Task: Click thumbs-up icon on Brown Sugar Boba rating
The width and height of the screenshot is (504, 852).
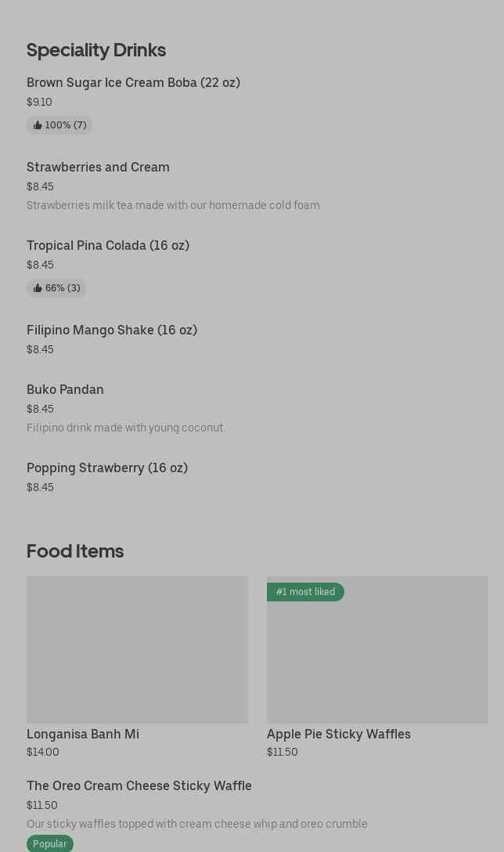Action: click(x=38, y=125)
